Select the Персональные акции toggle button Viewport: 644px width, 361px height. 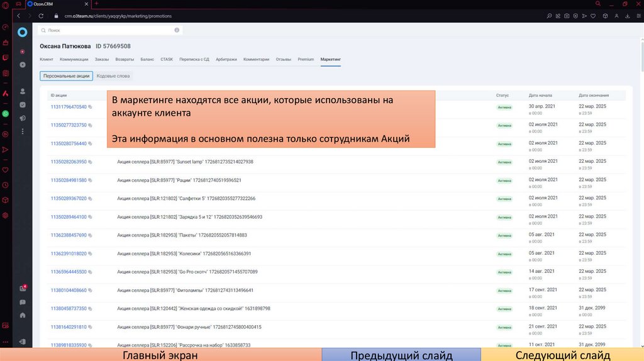[x=66, y=76]
